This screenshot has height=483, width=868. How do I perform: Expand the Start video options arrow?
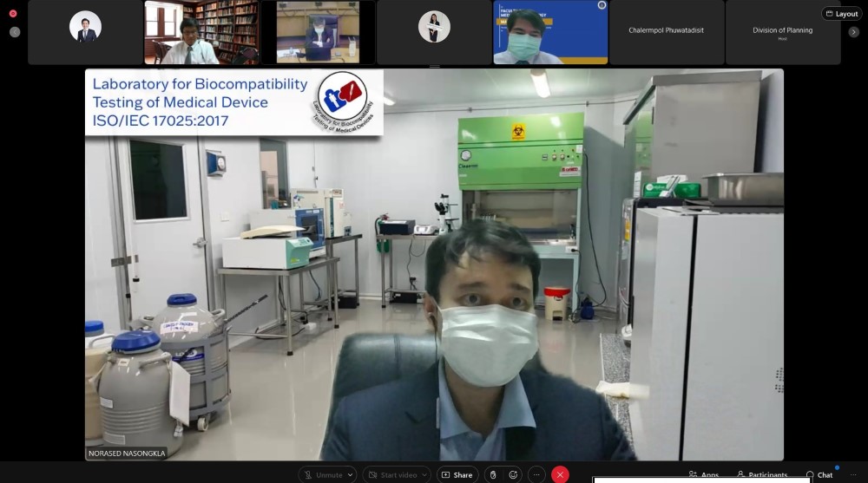pyautogui.click(x=424, y=475)
